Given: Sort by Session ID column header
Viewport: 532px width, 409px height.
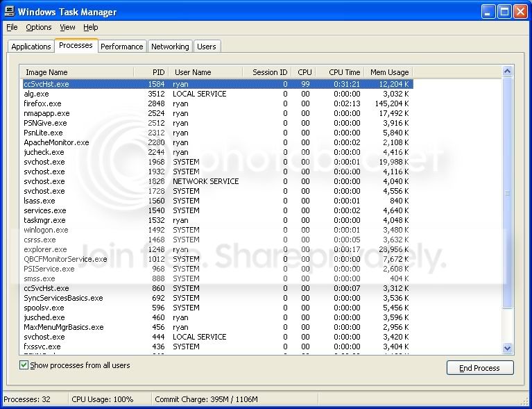Looking at the screenshot, I should (267, 72).
